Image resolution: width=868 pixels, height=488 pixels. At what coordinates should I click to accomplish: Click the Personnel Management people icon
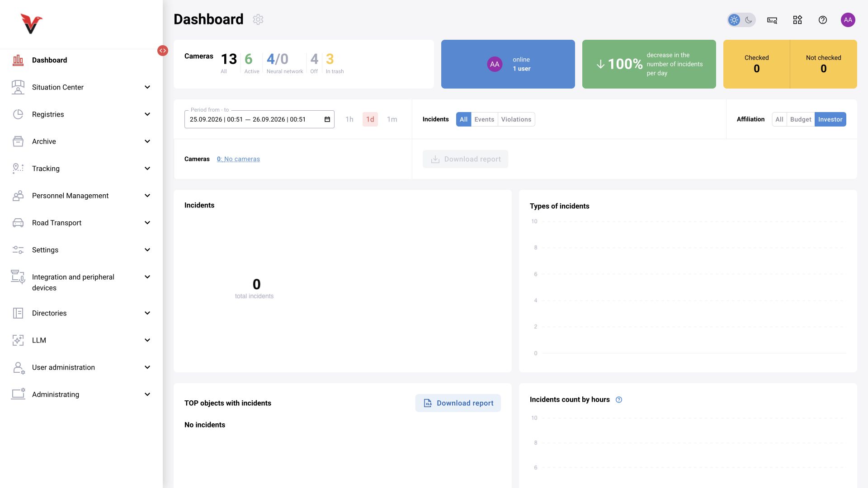tap(18, 196)
